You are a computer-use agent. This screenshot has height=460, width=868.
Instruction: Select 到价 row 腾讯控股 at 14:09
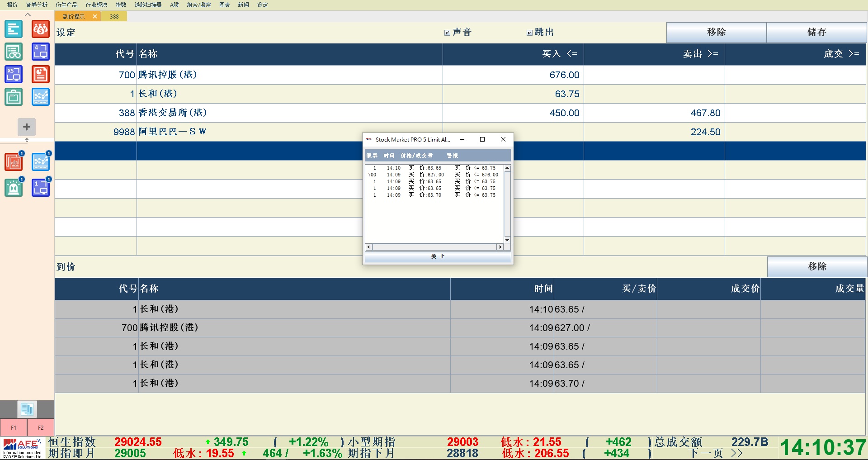(x=460, y=327)
